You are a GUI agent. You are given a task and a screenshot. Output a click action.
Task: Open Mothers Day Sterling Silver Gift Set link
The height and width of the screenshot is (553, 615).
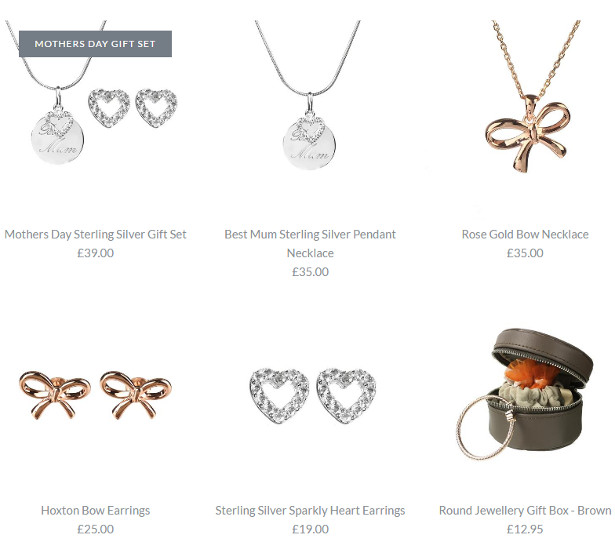tap(95, 234)
